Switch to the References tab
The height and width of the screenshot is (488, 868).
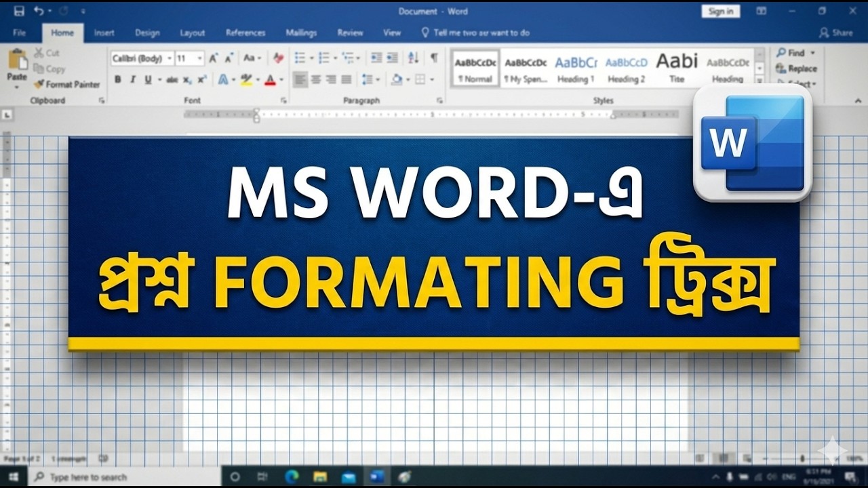point(245,33)
